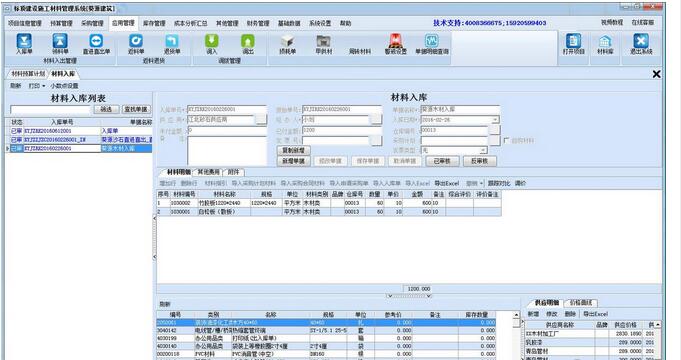Select the 库存管理 menu

(154, 23)
